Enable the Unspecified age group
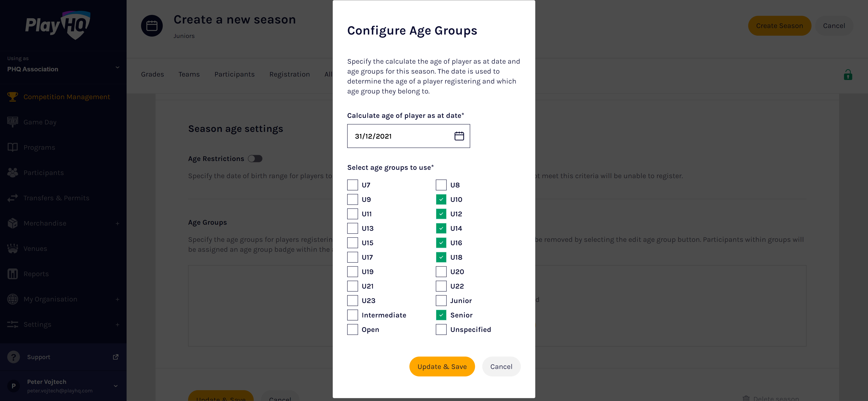The image size is (868, 401). click(x=441, y=329)
